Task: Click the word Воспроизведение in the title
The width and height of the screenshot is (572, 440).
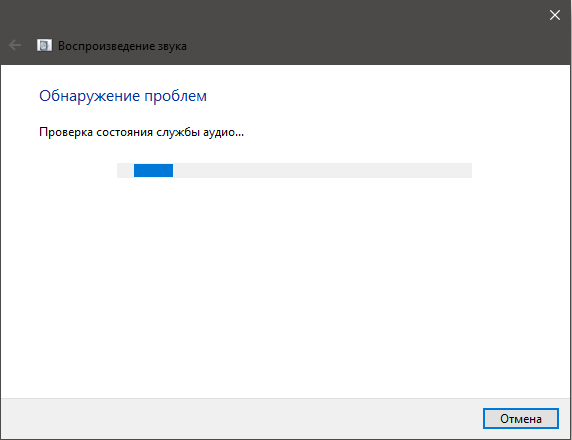Action: [x=107, y=46]
